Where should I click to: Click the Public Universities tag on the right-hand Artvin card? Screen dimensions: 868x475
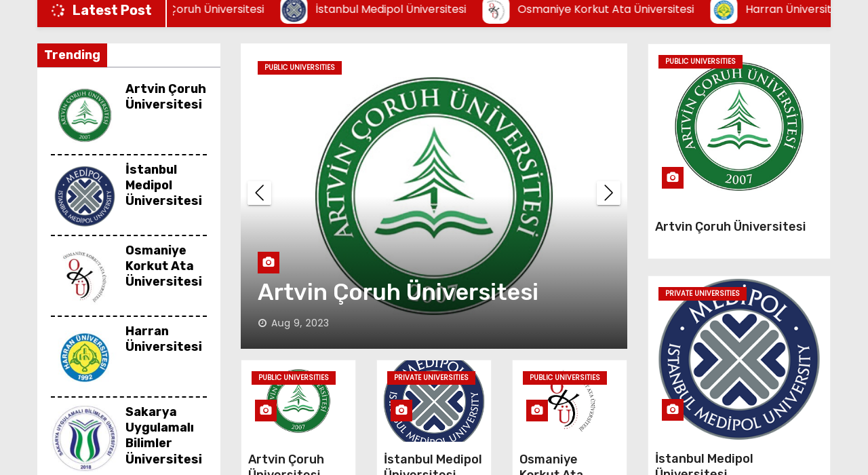(x=701, y=62)
